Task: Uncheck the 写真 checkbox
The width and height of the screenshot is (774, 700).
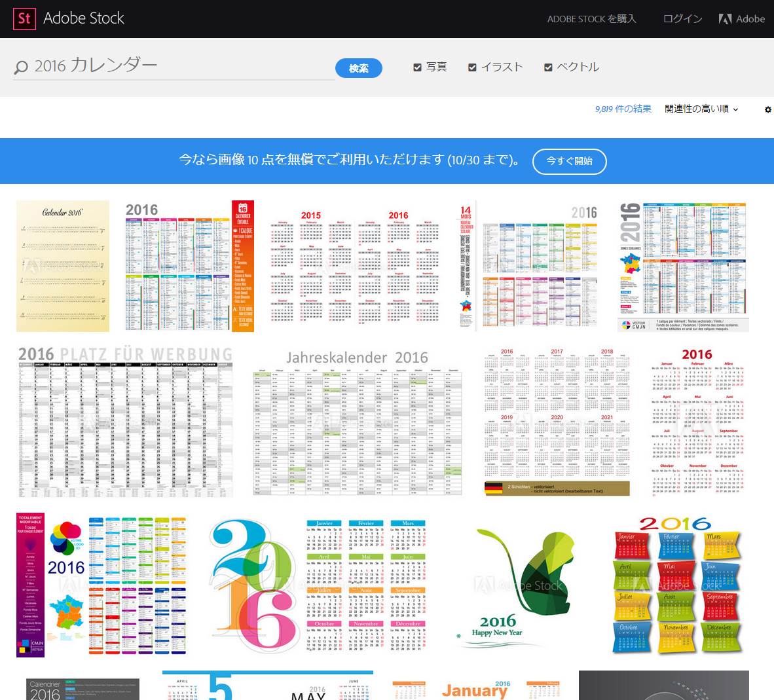Action: coord(417,67)
